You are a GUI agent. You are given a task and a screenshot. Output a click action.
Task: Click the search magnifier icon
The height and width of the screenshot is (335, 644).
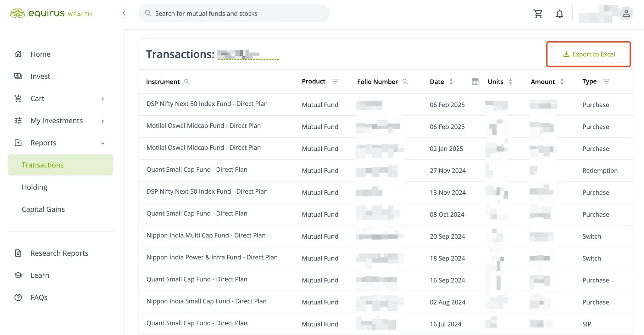pos(148,13)
